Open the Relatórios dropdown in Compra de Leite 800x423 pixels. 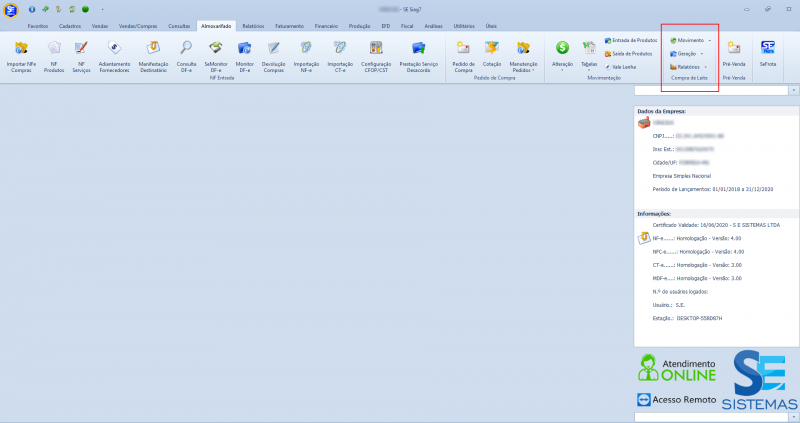click(x=687, y=67)
